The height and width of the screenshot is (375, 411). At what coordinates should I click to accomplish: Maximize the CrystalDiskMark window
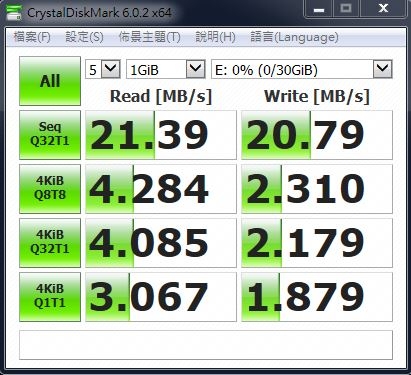tap(346, 9)
